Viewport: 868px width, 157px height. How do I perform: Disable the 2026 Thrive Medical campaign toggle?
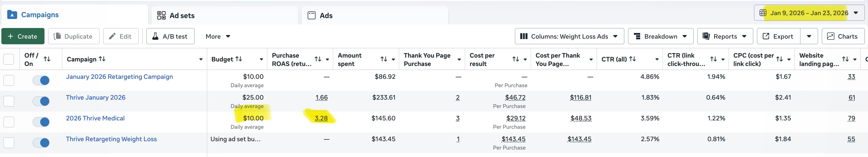[41, 122]
